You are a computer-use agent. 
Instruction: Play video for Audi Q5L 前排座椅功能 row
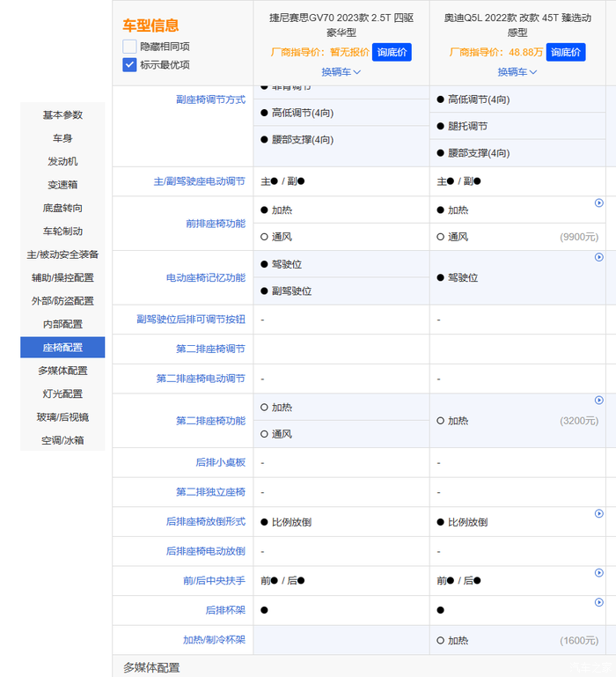pos(599,202)
